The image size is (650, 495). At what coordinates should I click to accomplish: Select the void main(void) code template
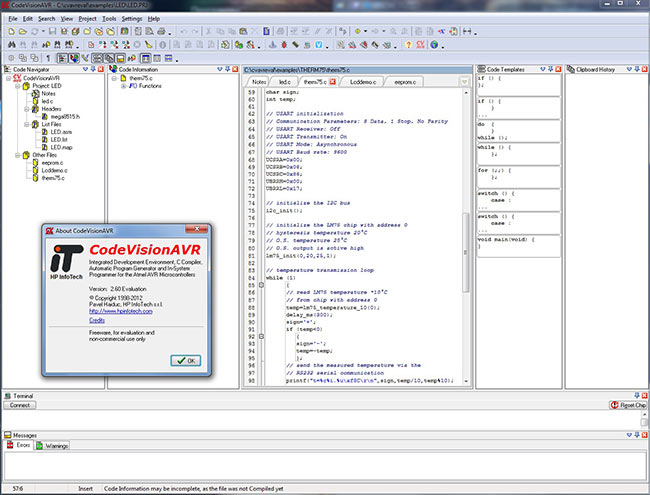pyautogui.click(x=505, y=239)
